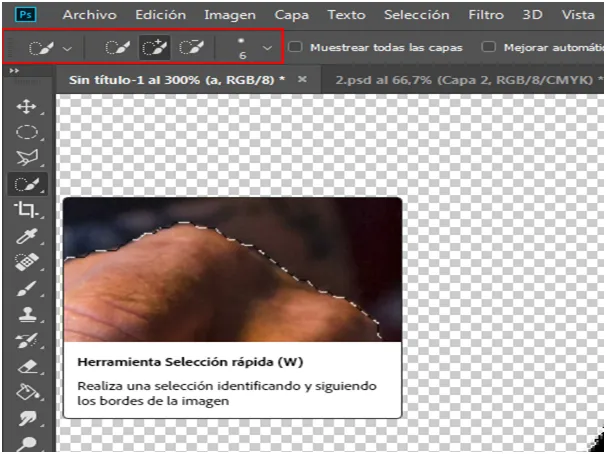Enable Mejorar automáticamente checkbox
The width and height of the screenshot is (606, 454).
(x=489, y=47)
